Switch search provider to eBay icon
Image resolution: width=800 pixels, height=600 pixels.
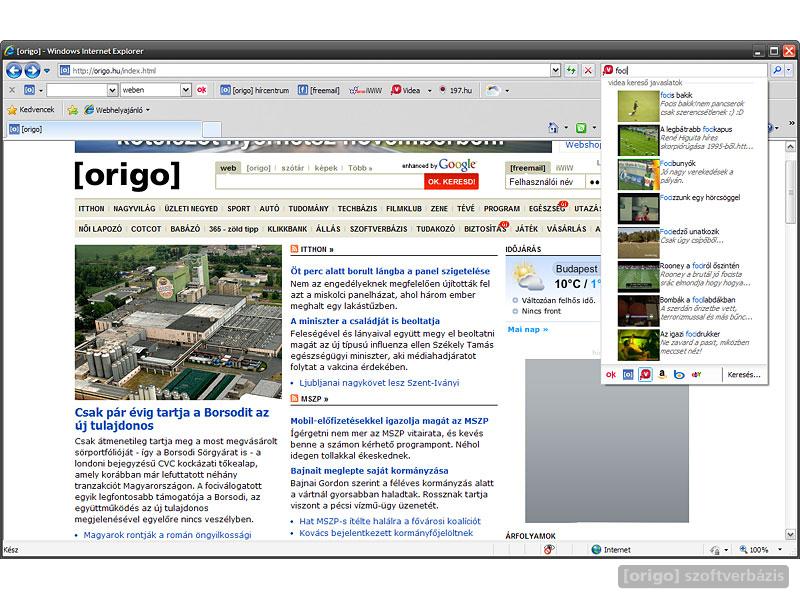(x=696, y=374)
